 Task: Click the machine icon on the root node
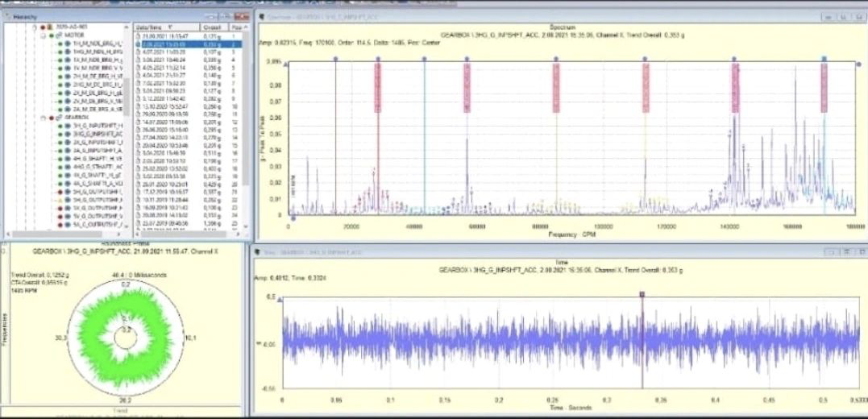click(x=48, y=27)
